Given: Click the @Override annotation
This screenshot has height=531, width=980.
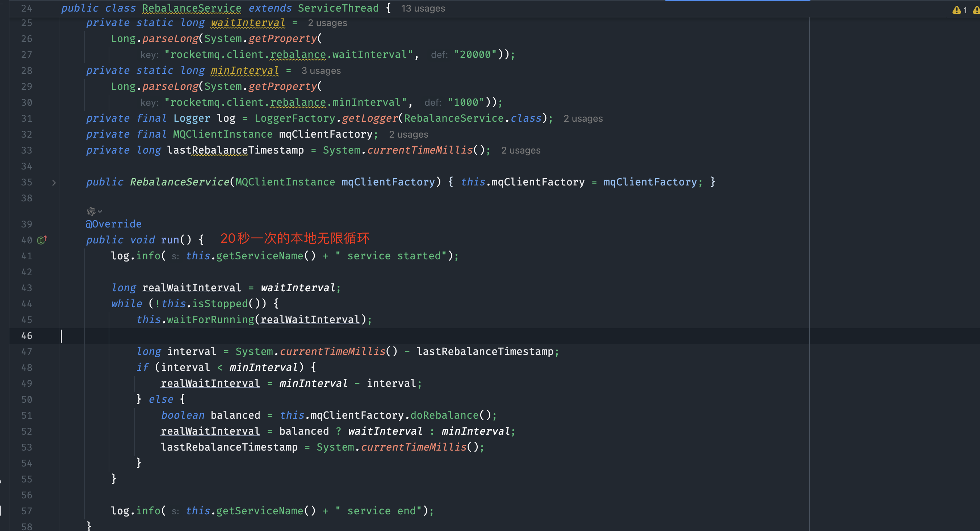Looking at the screenshot, I should point(114,224).
